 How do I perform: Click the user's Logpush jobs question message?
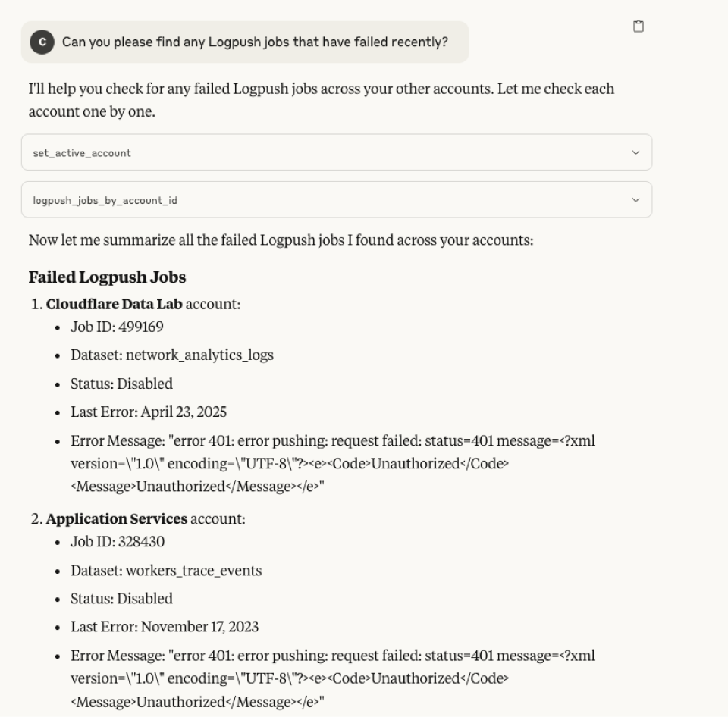[255, 42]
